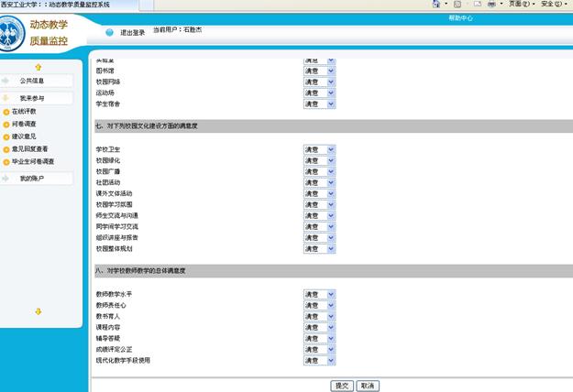This screenshot has height=392, width=573.
Task: Open the 问卷调查 sidebar item
Action: coord(25,124)
